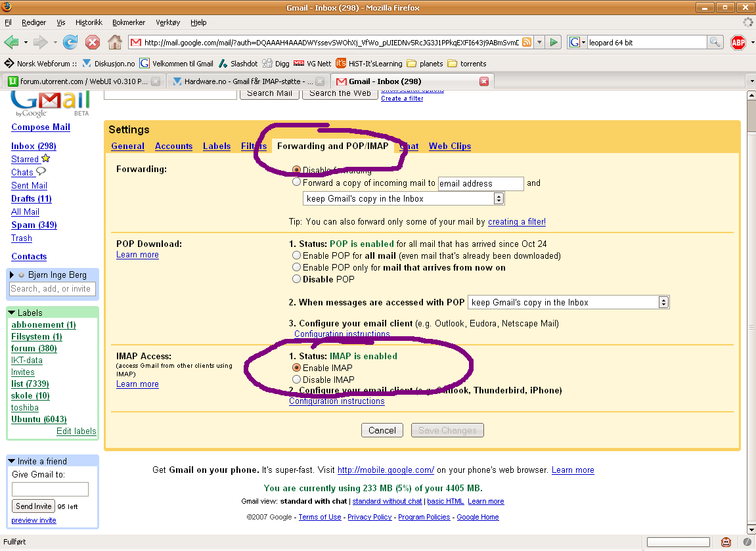Open HiST-It'sLearning bookmark
Viewport: 756px width, 551px height.
(369, 64)
